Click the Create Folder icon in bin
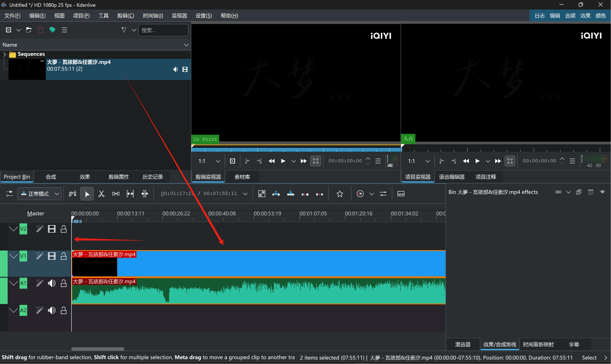This screenshot has width=611, height=364. [x=29, y=30]
